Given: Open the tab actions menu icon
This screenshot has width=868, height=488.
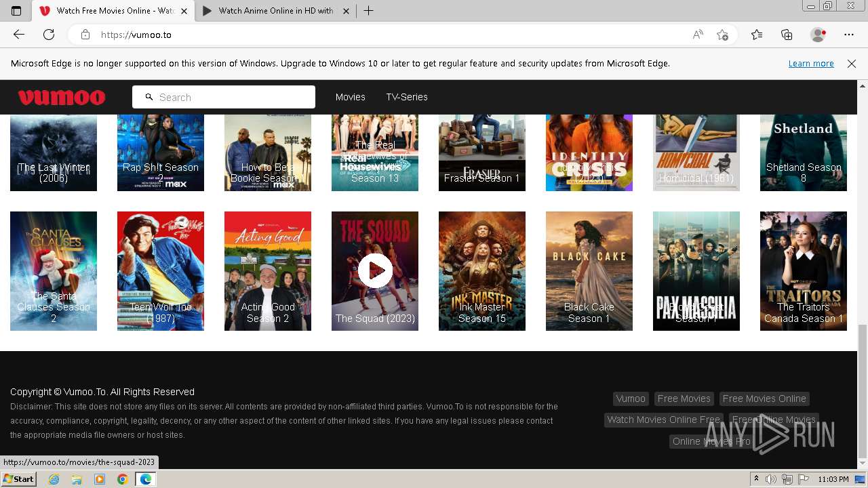Looking at the screenshot, I should 16,11.
